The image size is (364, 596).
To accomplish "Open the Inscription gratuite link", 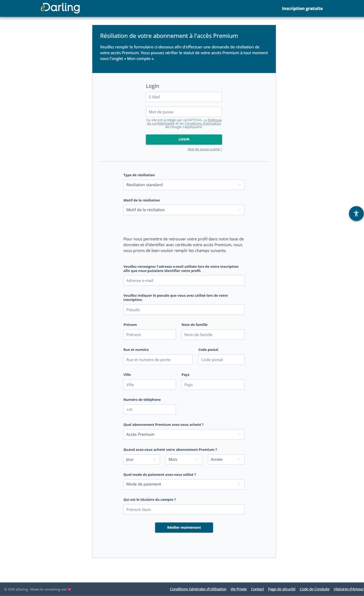I will click(x=302, y=8).
